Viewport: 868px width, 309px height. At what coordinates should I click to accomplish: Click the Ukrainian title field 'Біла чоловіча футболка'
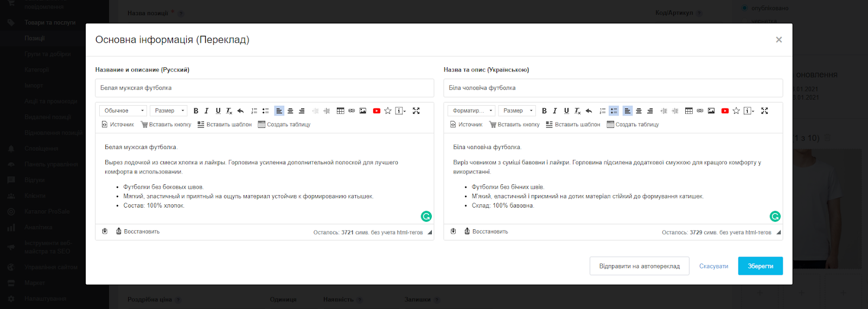click(x=613, y=88)
